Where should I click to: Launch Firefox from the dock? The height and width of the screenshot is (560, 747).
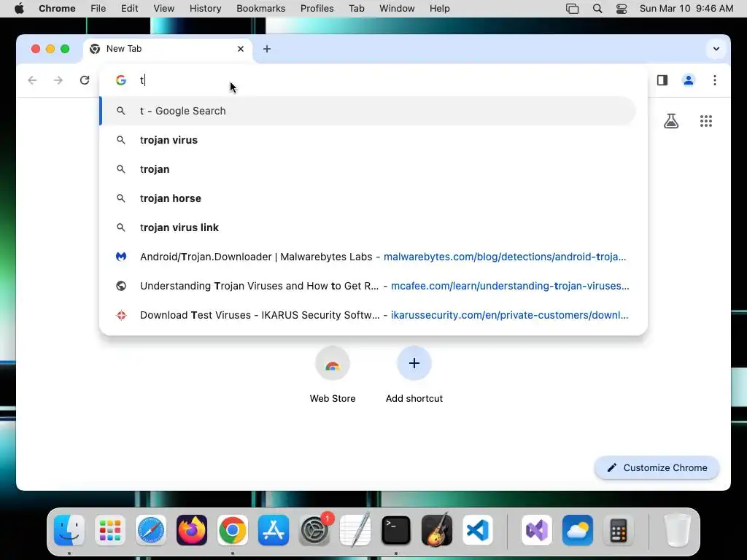[x=192, y=530]
